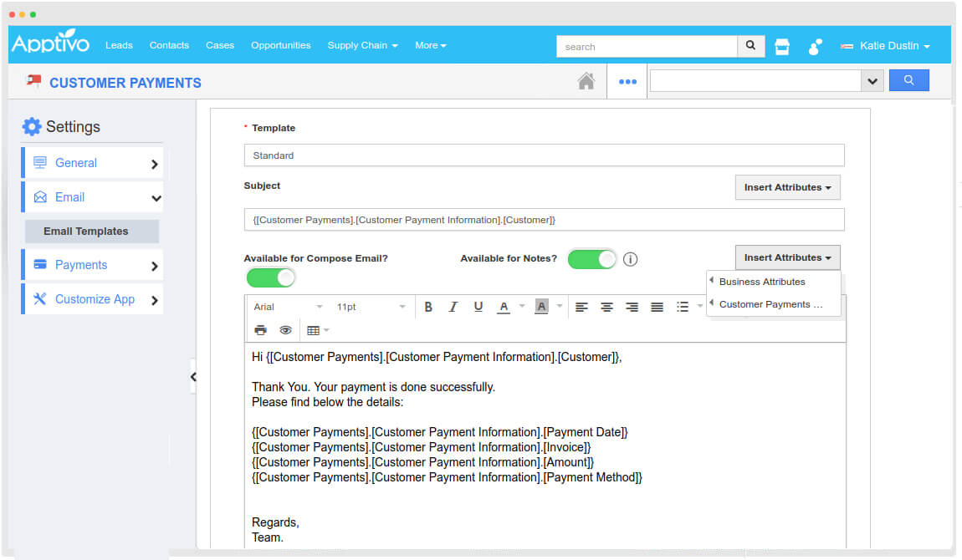The image size is (962, 560).
Task: Click the info icon beside Notes toggle
Action: [x=631, y=259]
